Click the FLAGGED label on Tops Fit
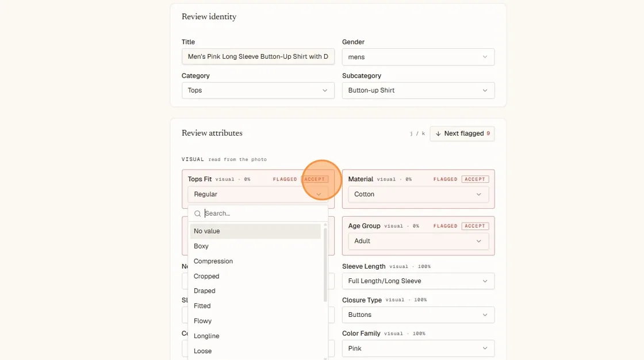The image size is (644, 360). coord(285,179)
